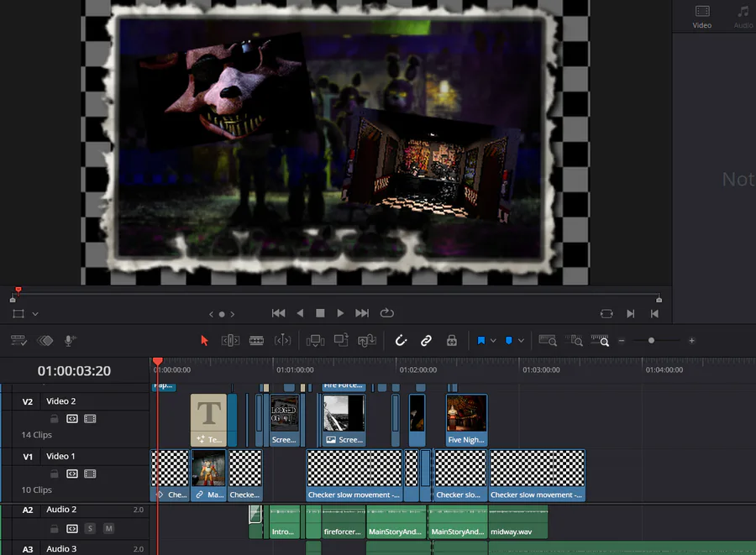Jump to last frame with skip-forward button
Image resolution: width=756 pixels, height=555 pixels.
(362, 313)
